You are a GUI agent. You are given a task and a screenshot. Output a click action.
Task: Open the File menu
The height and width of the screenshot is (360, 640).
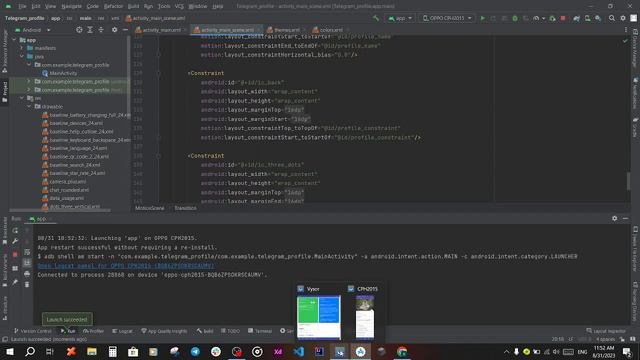point(22,6)
